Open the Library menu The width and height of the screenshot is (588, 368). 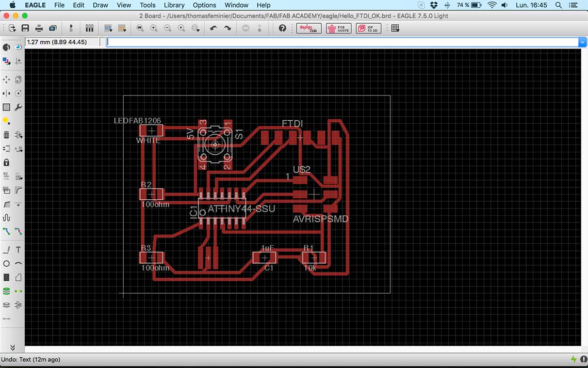tap(174, 5)
